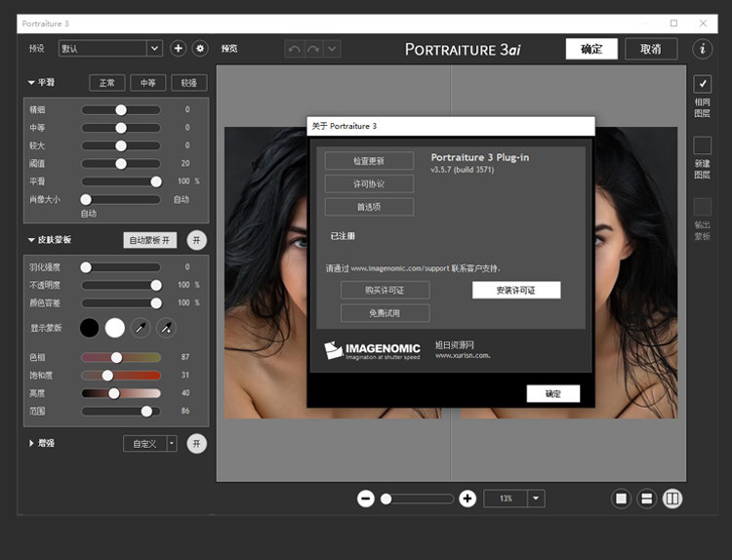Select the 中等 smoothing preset
Viewport: 732px width, 560px height.
click(x=148, y=83)
